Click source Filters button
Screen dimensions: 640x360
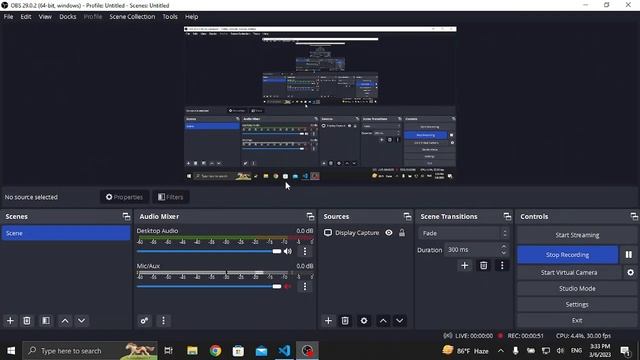coord(171,197)
